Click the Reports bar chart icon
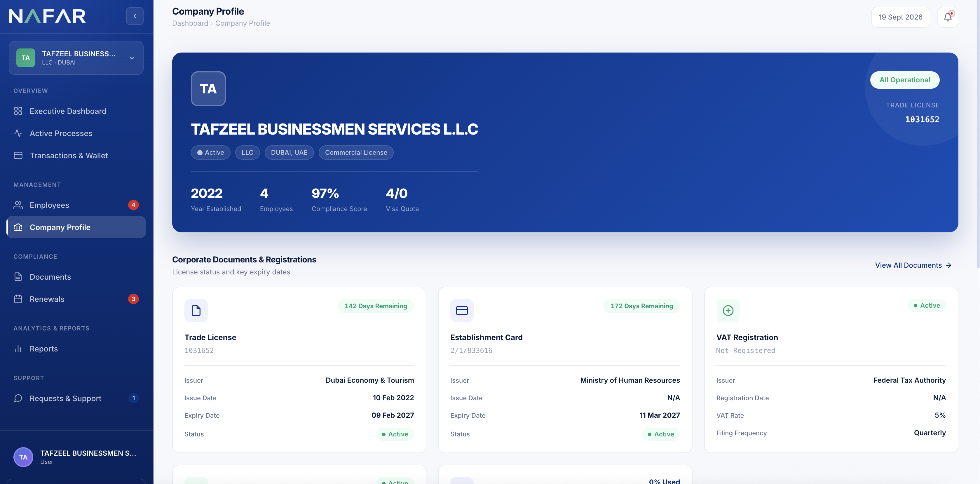Screen dimensions: 980x484 click(x=18, y=349)
